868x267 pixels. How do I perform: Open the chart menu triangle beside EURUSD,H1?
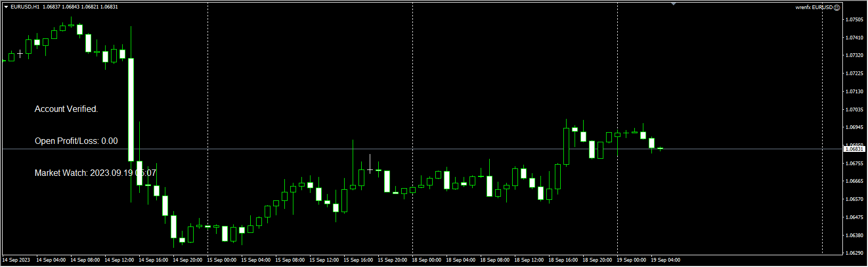pos(6,7)
